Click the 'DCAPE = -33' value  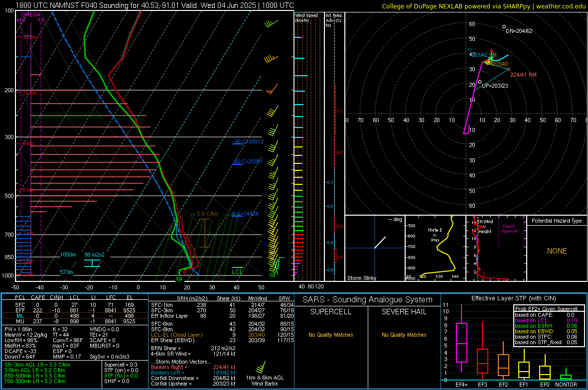coord(20,351)
